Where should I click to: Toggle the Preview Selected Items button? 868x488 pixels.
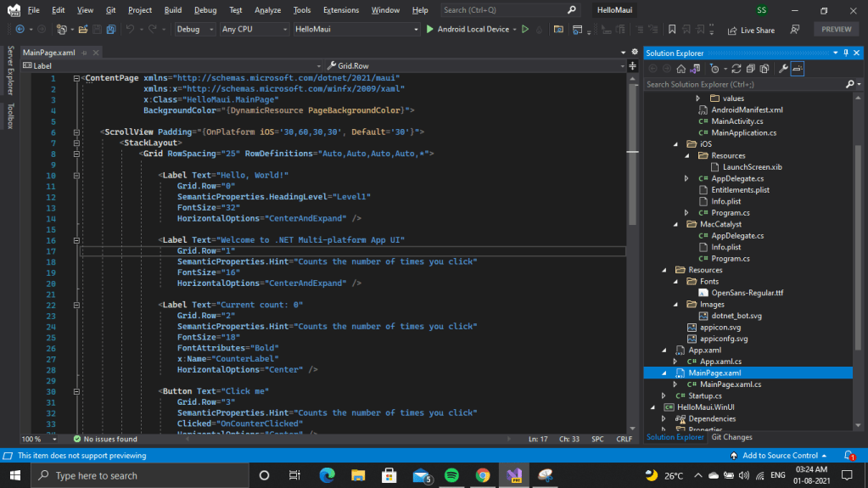click(x=798, y=69)
